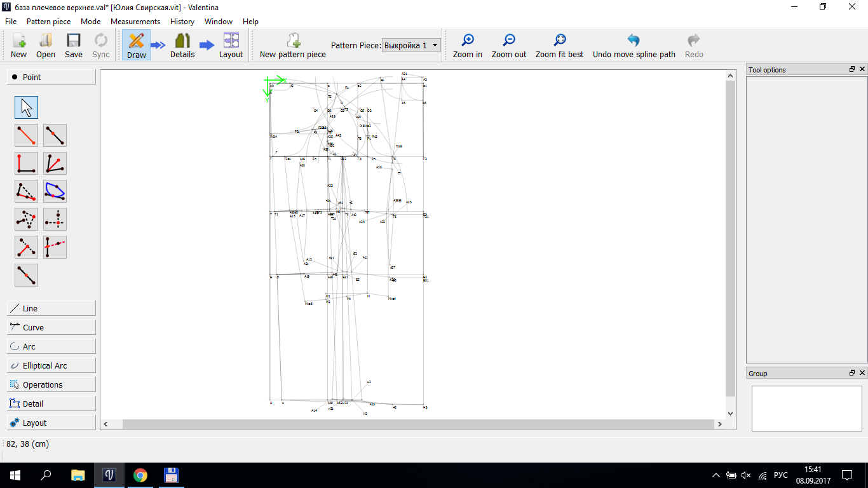Select point from X and Y of two points tool
Screen dimensions: 868x488
55,219
